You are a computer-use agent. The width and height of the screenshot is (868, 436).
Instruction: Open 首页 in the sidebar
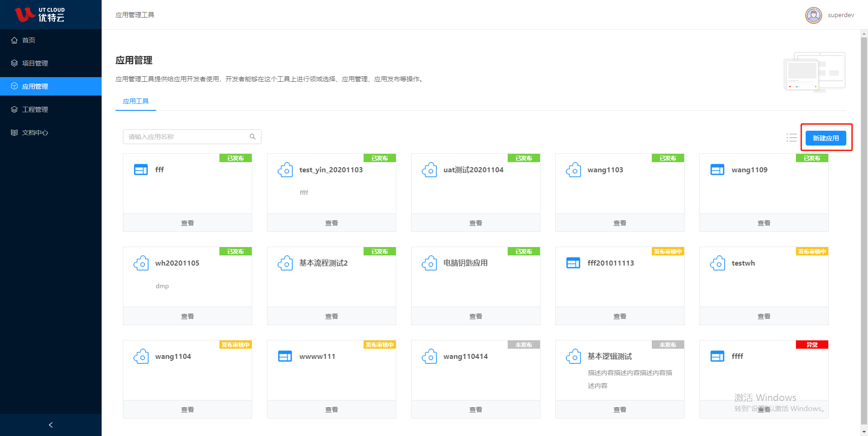coord(51,40)
